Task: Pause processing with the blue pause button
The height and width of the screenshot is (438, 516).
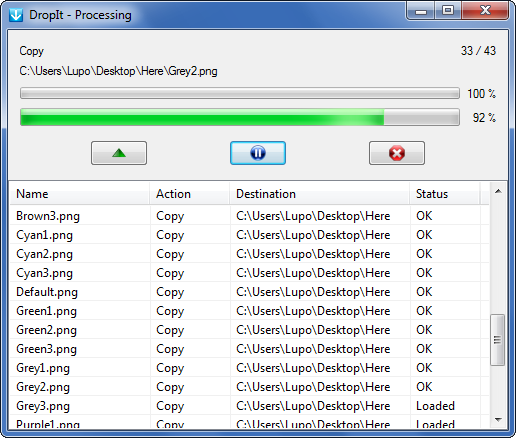Action: tap(258, 153)
